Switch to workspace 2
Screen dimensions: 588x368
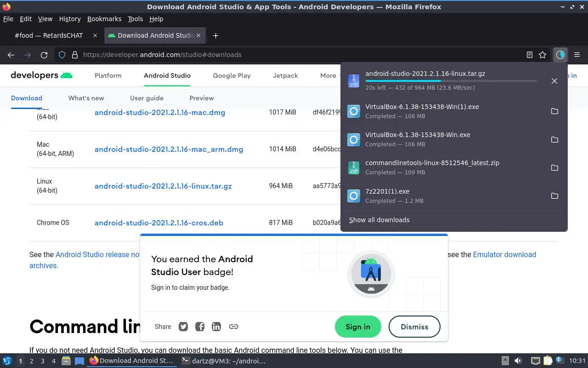[32, 361]
